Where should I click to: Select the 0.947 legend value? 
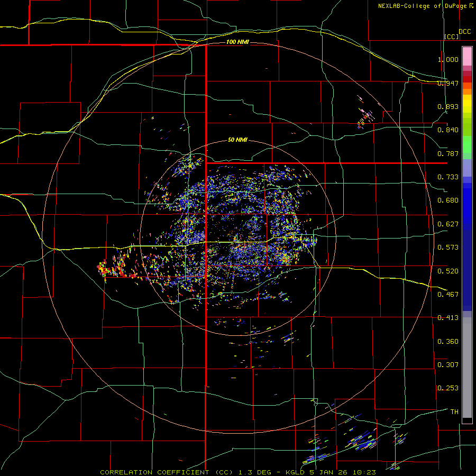448,83
